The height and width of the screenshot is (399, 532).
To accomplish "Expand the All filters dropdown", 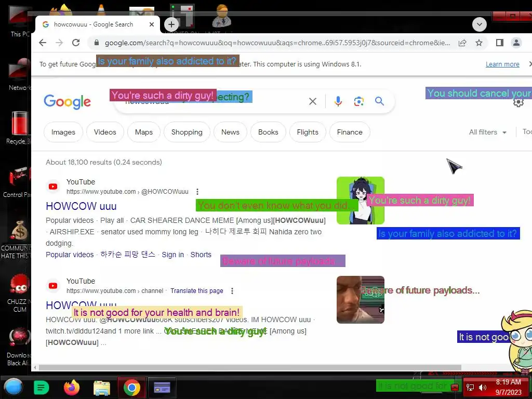I will [x=487, y=132].
